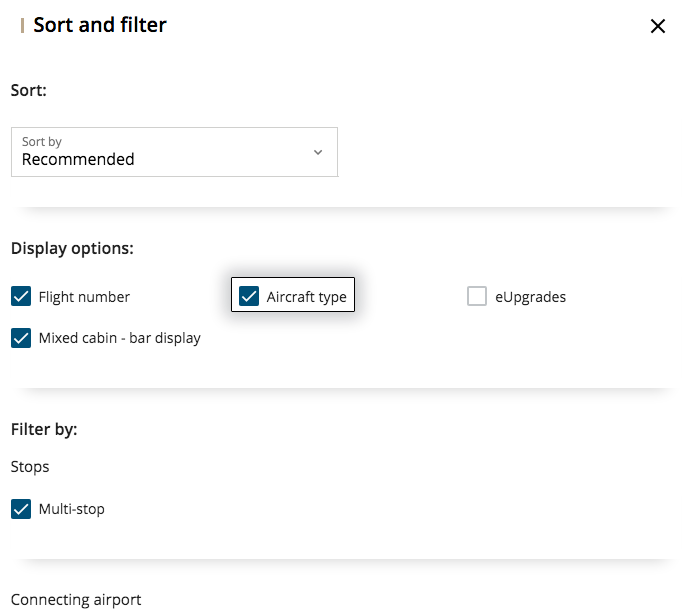Enable the eUpgrades checkbox

(x=477, y=296)
